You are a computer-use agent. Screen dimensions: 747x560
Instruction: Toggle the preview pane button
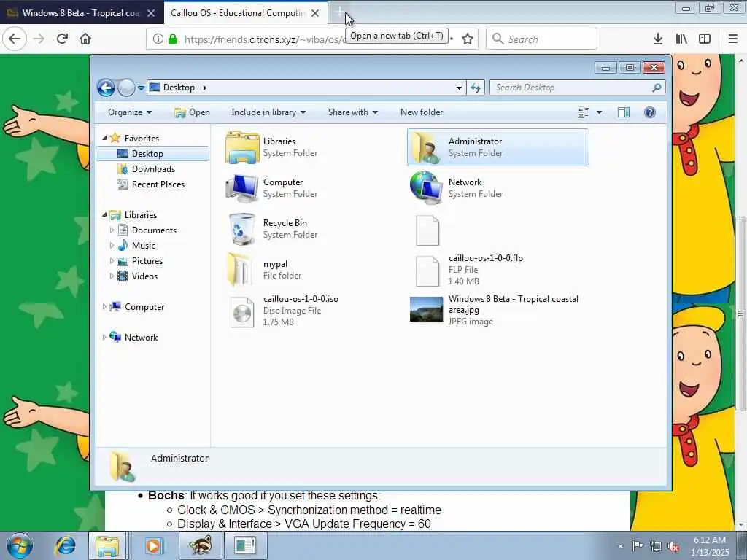[x=624, y=112]
